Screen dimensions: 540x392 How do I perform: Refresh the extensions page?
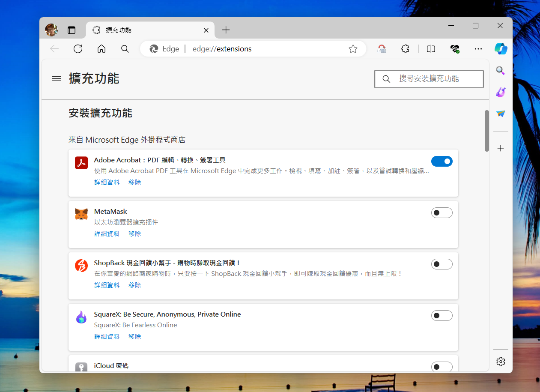(x=78, y=49)
